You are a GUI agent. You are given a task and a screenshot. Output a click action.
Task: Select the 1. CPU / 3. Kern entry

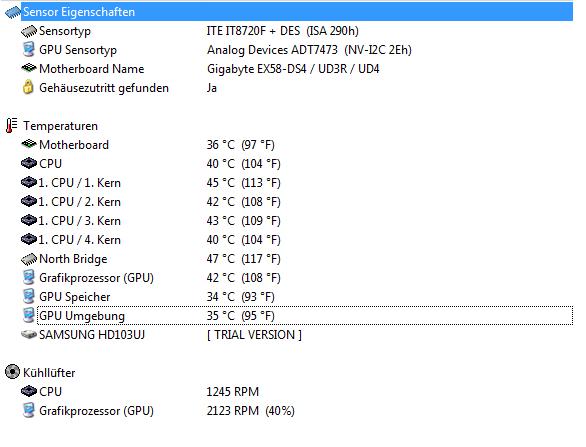pyautogui.click(x=79, y=221)
